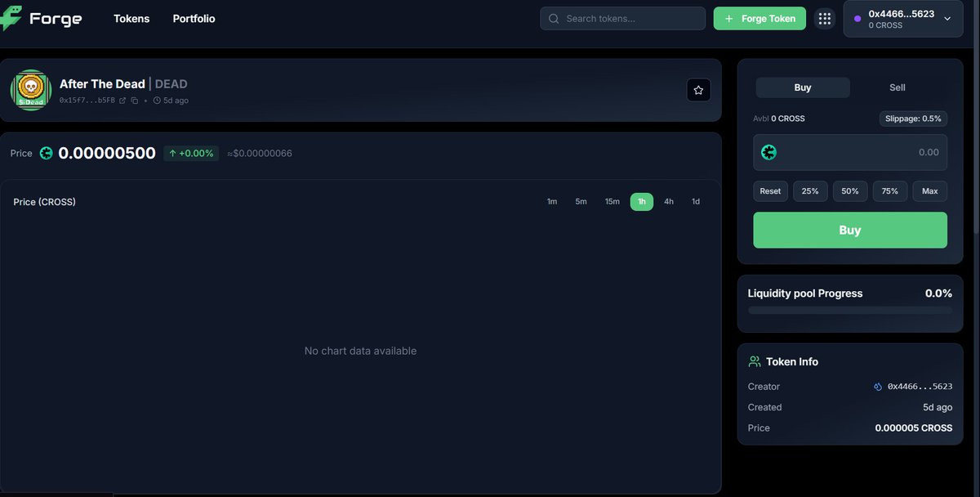Click the After The Dead token avatar
Screen dimensions: 980x497
point(31,90)
